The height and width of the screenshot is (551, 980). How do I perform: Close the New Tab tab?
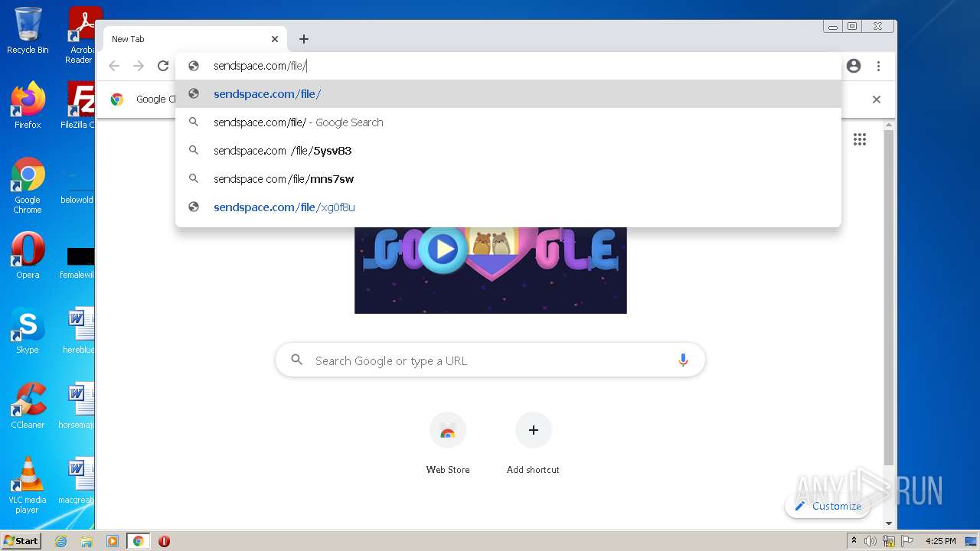(x=275, y=39)
